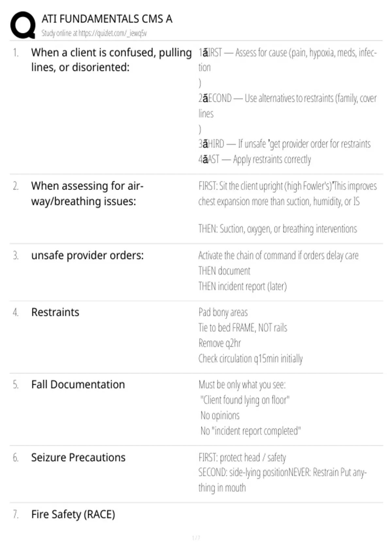The width and height of the screenshot is (392, 556).
Task: Select the Seizure Precautions term
Action: click(78, 457)
